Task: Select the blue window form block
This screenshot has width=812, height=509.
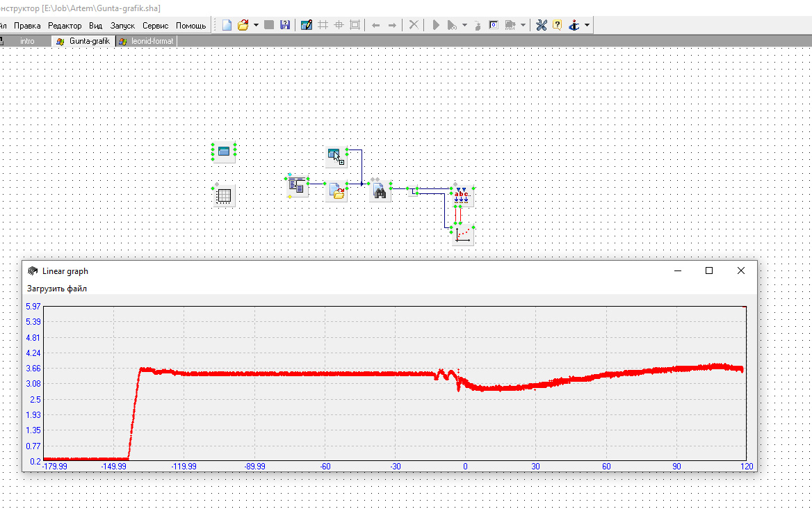Action: (x=224, y=152)
